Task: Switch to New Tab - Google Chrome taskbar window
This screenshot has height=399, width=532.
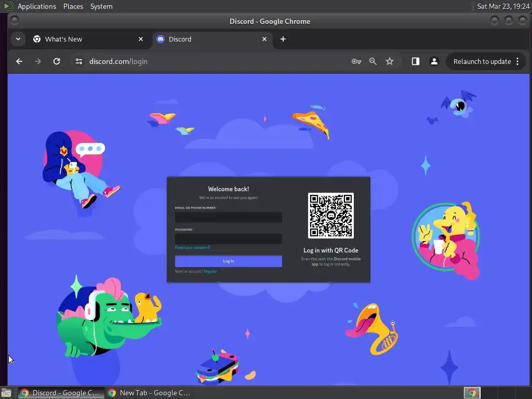Action: (x=149, y=393)
